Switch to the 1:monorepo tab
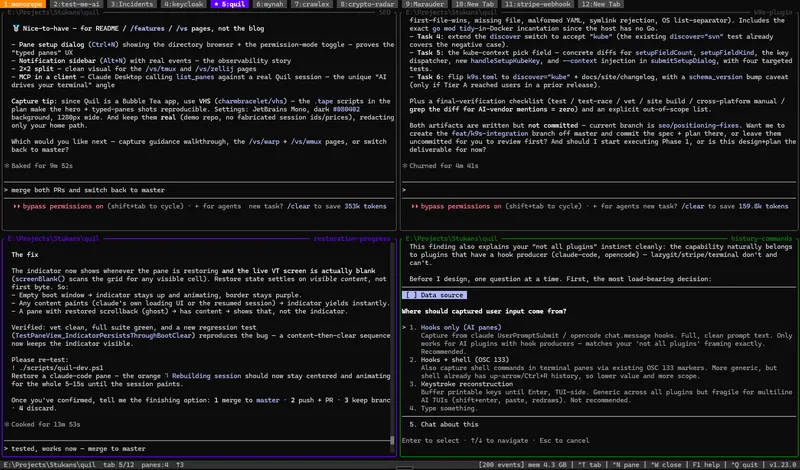 point(24,4)
